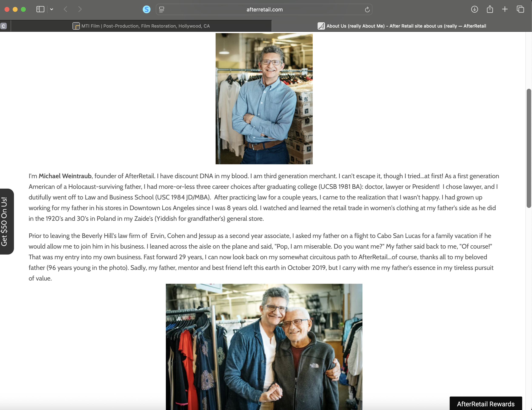The image size is (532, 410).
Task: Show the tab overview icon
Action: tap(520, 9)
